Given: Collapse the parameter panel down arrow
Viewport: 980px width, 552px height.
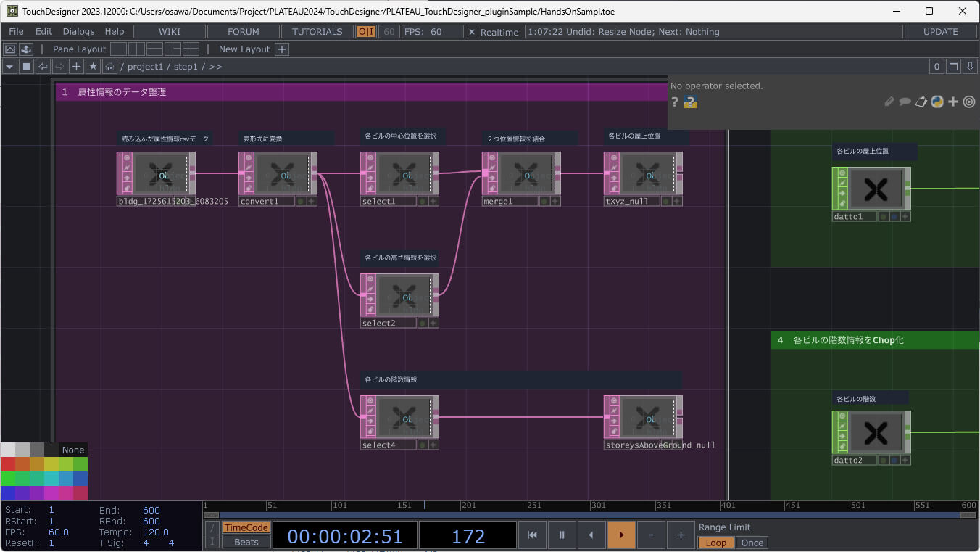Looking at the screenshot, I should pyautogui.click(x=971, y=67).
